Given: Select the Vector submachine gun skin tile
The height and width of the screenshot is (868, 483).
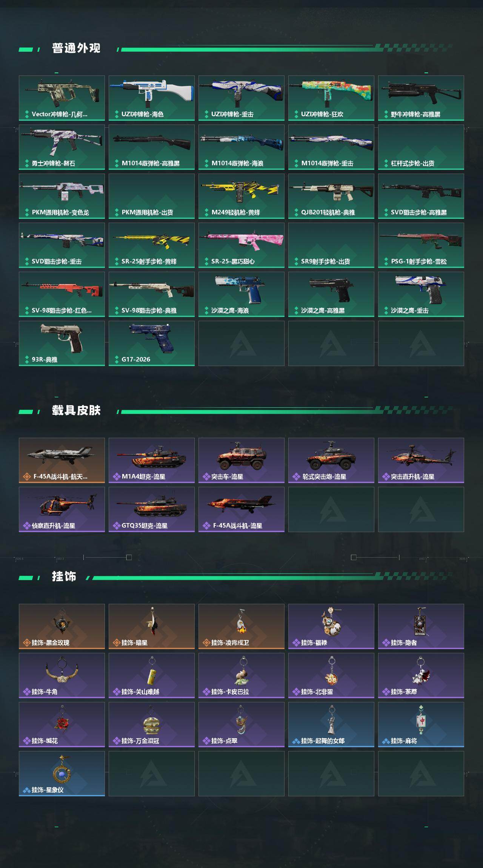Looking at the screenshot, I should (62, 98).
